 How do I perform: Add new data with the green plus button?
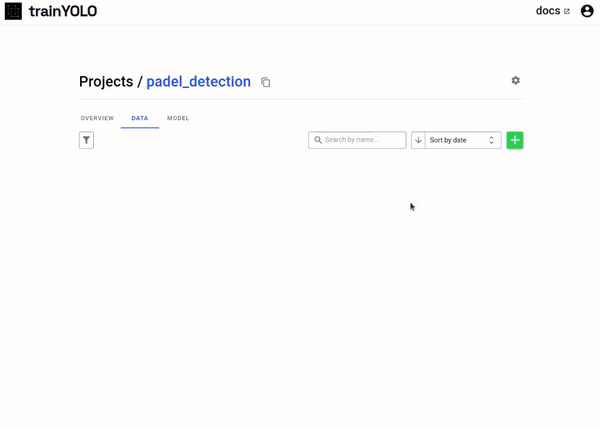515,140
